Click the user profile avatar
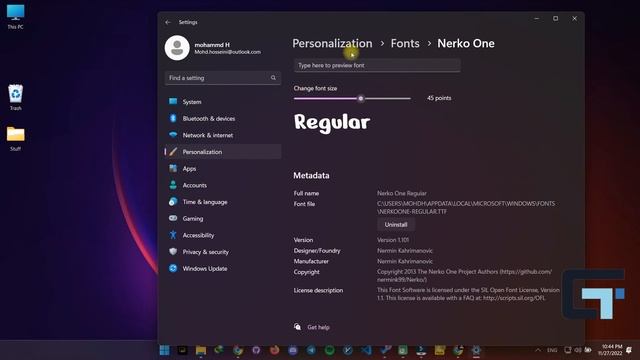 tap(177, 48)
